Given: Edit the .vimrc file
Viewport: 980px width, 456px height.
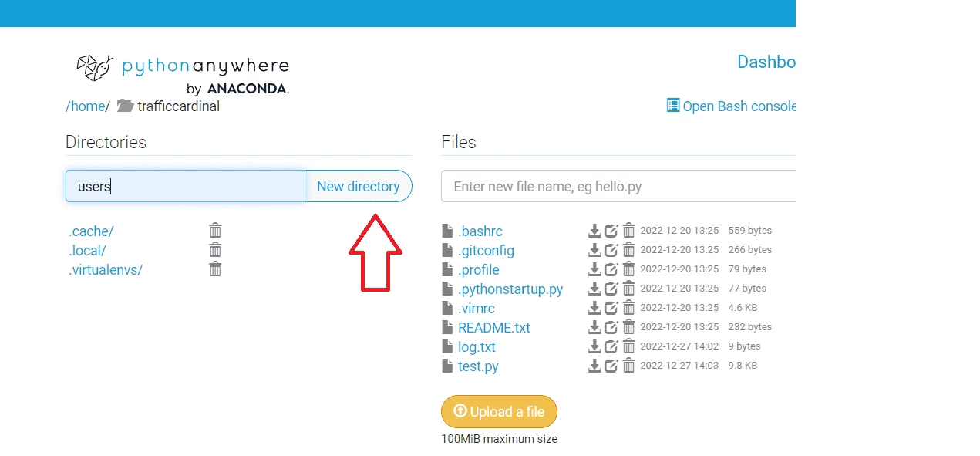Looking at the screenshot, I should [x=611, y=308].
